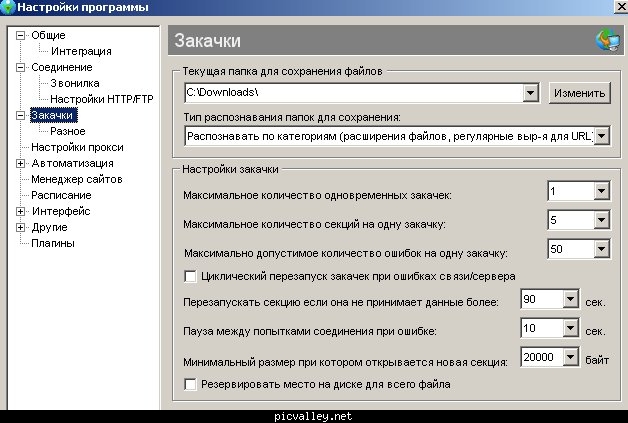Click the sections per download field showing 5

click(x=571, y=220)
